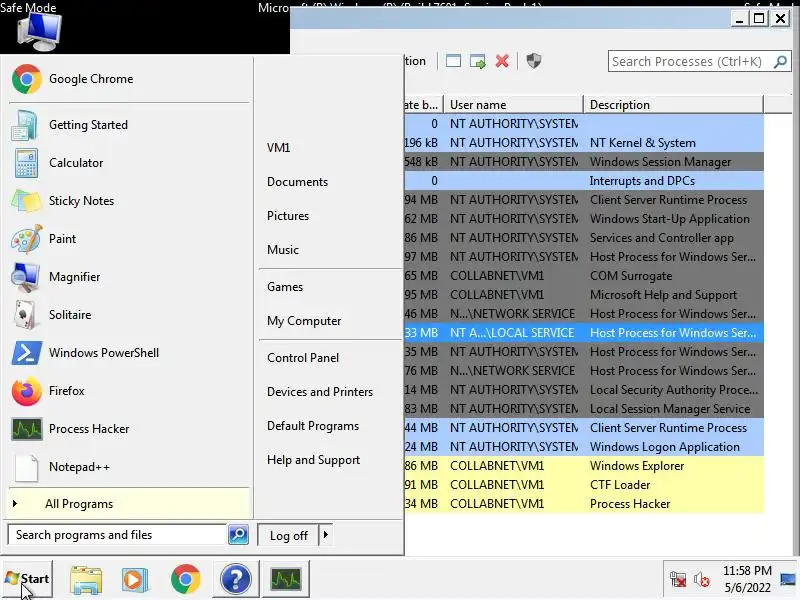Screen dimensions: 800x600
Task: Select the NT Kernel & System process row
Action: tap(584, 143)
